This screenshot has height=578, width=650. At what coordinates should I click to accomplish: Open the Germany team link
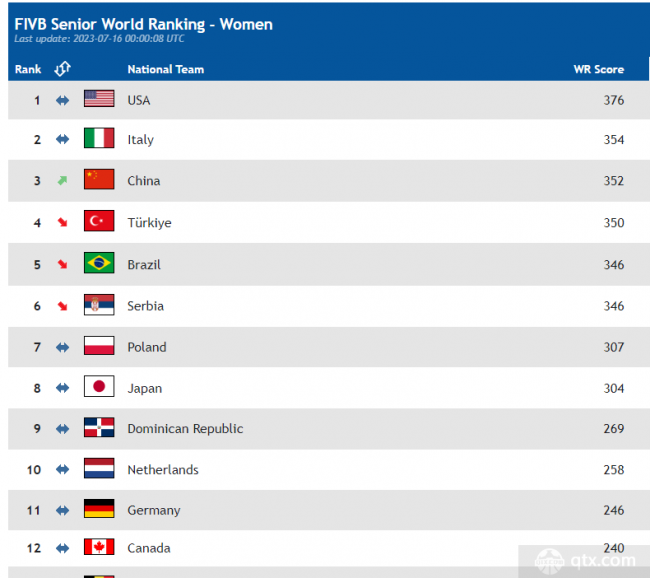(x=154, y=510)
